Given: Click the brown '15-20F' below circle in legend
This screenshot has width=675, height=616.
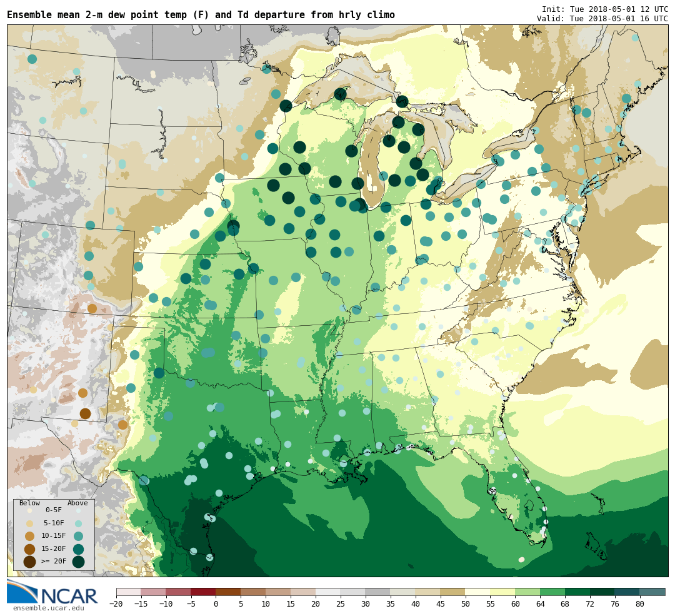Looking at the screenshot, I should [30, 549].
